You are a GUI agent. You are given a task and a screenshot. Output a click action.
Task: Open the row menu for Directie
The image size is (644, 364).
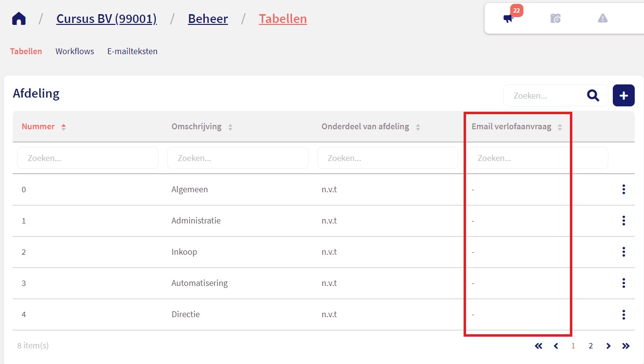(x=624, y=314)
